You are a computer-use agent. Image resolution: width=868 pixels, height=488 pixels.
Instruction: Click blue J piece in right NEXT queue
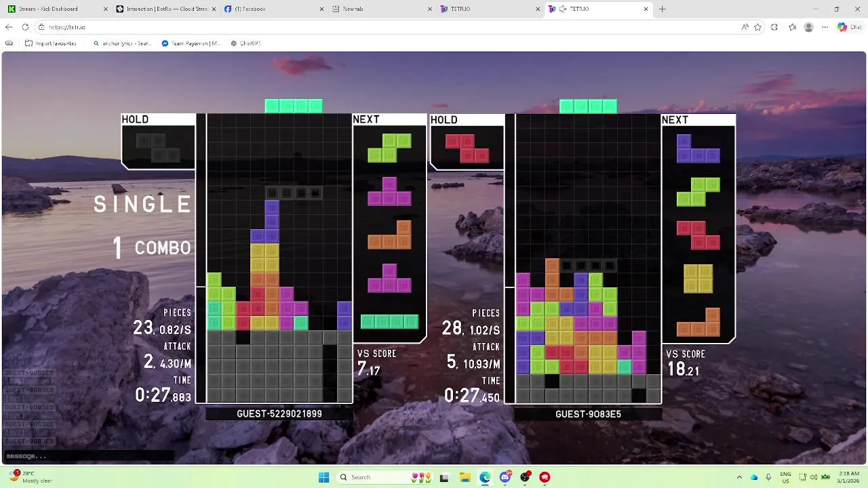click(x=698, y=148)
